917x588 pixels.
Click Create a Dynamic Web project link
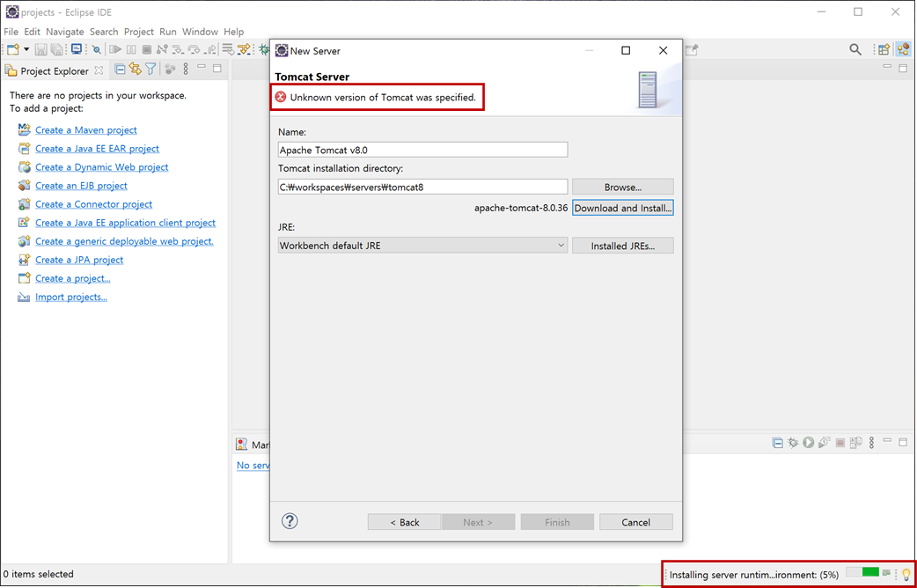click(102, 167)
